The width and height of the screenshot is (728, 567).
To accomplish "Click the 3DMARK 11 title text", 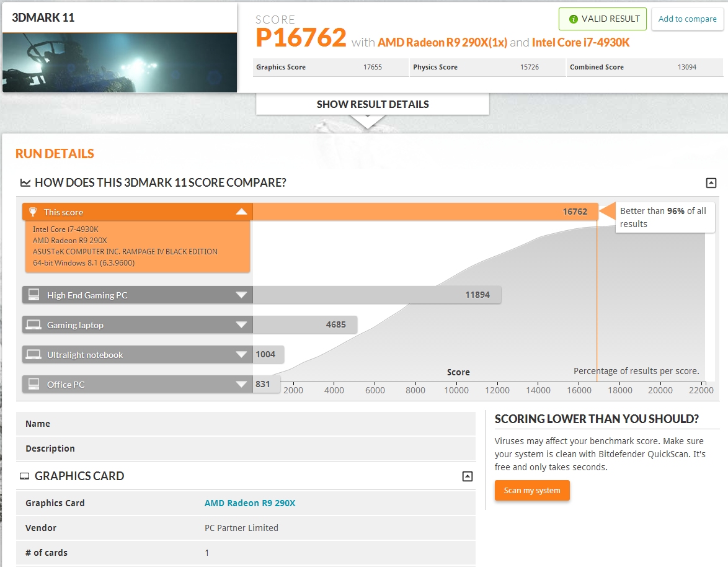I will point(43,17).
